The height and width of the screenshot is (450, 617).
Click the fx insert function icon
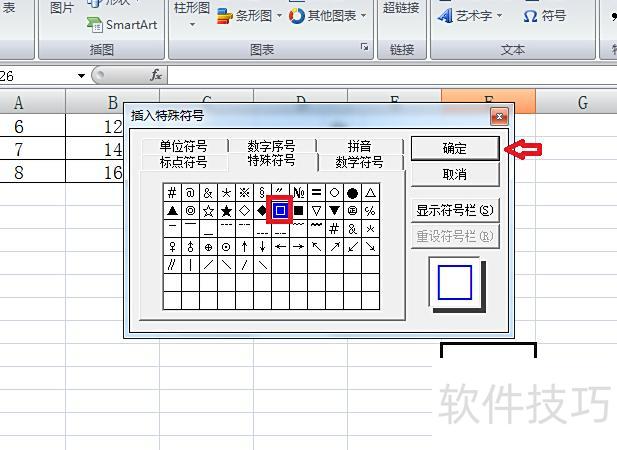156,75
